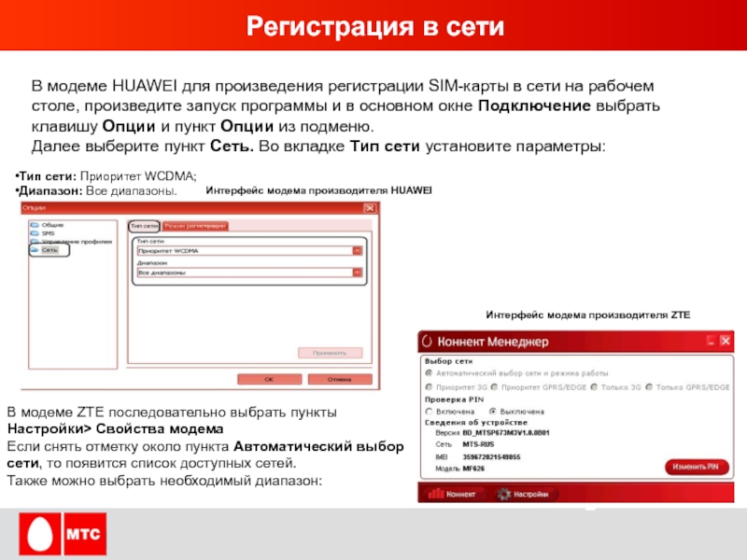Click the Общие folder icon

35,225
